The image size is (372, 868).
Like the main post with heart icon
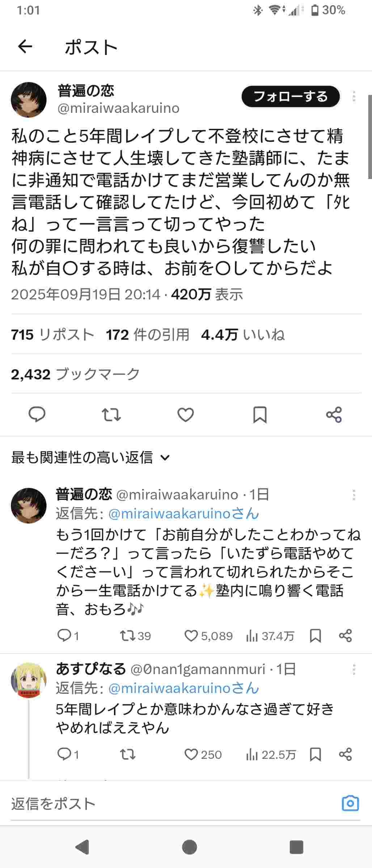[186, 414]
